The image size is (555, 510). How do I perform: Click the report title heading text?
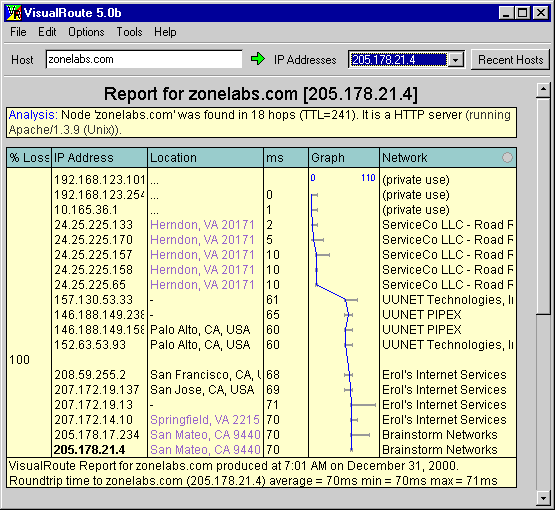point(261,94)
